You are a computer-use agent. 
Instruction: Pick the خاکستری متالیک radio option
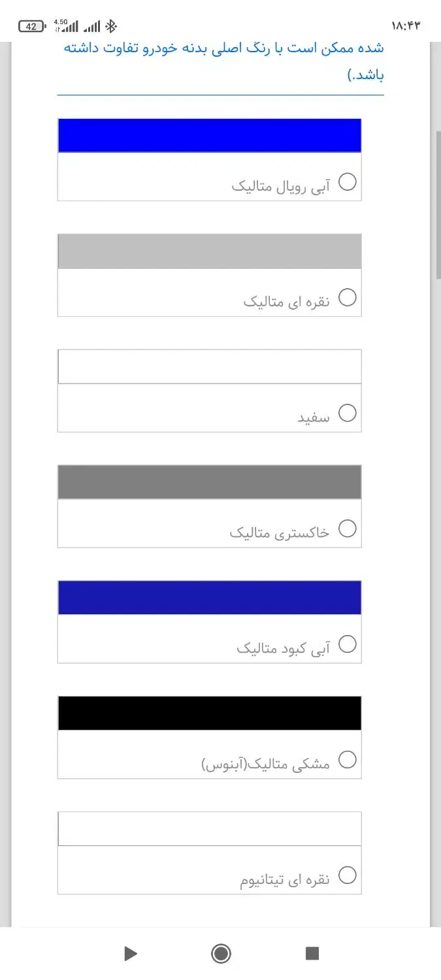coord(348,529)
